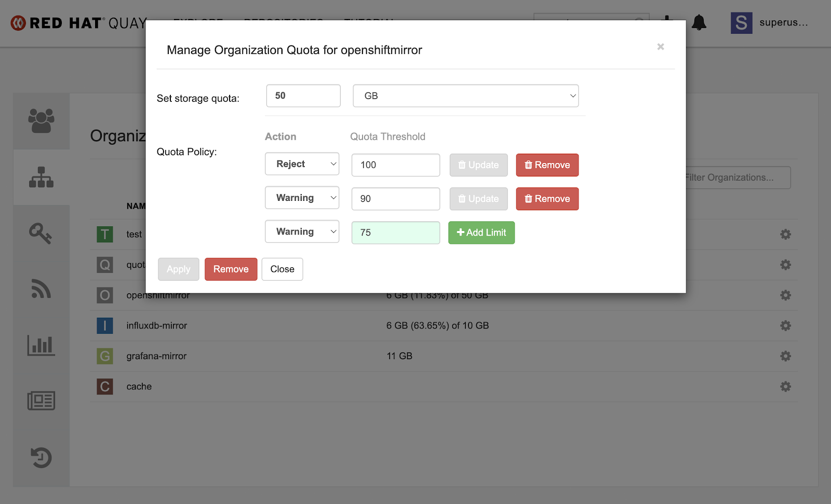831x504 pixels.
Task: Open notifications via the bell icon
Action: click(699, 22)
